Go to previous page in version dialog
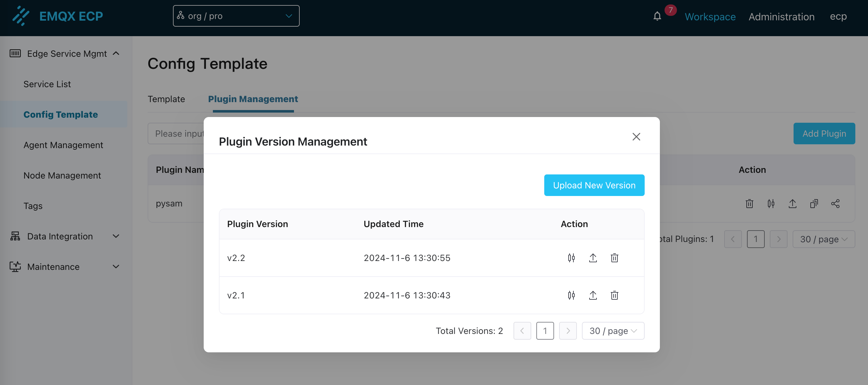This screenshot has height=385, width=868. (522, 331)
